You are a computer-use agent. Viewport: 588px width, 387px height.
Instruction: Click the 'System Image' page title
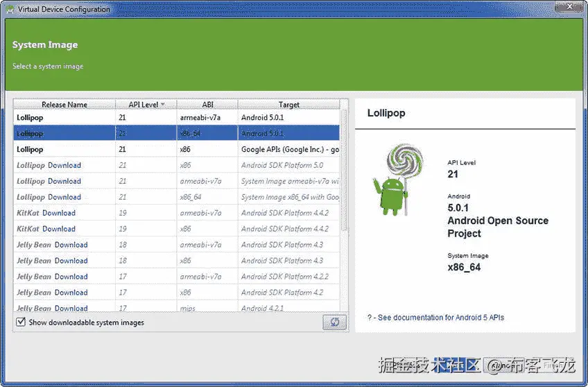(45, 44)
